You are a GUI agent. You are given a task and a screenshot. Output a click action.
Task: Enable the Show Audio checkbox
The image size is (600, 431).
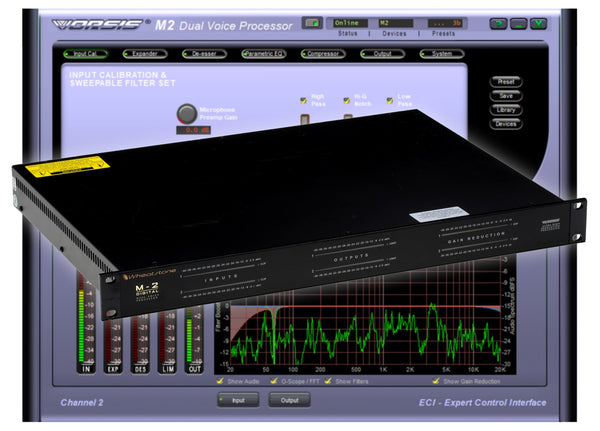click(x=220, y=381)
